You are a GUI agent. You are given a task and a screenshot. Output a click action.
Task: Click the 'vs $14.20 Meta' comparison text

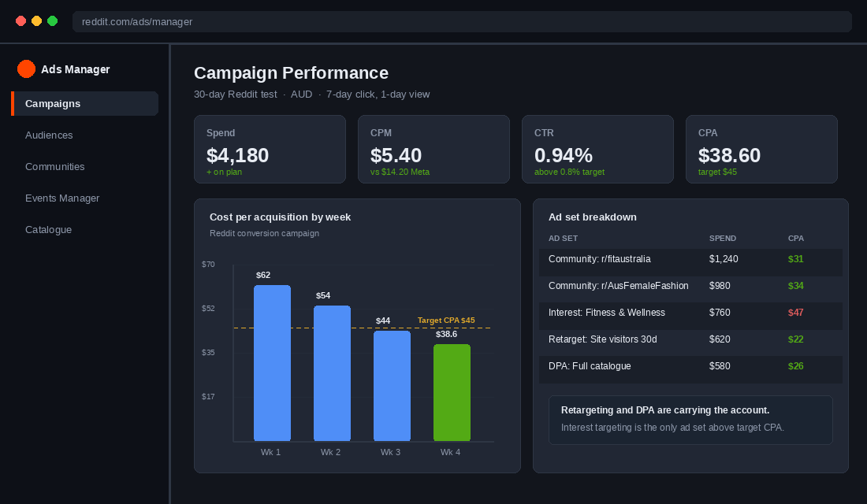400,172
